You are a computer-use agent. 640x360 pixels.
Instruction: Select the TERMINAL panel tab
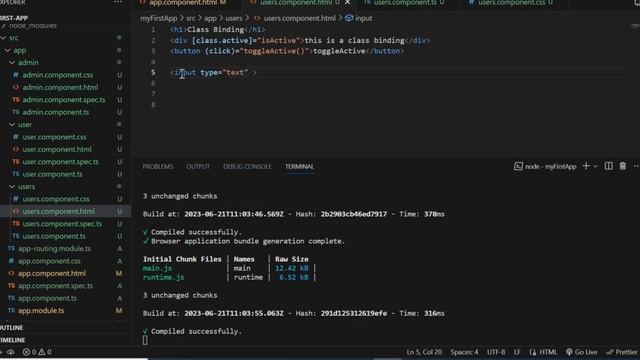pyautogui.click(x=299, y=167)
